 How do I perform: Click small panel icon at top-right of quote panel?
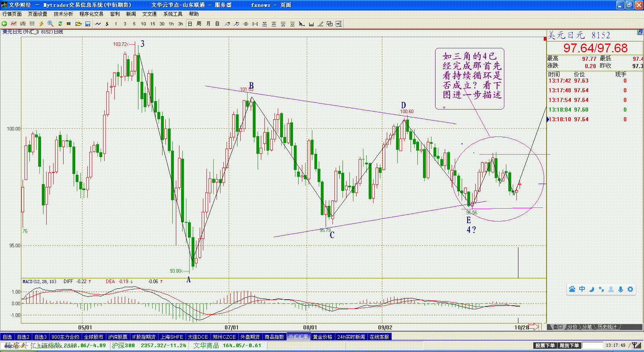(640, 32)
